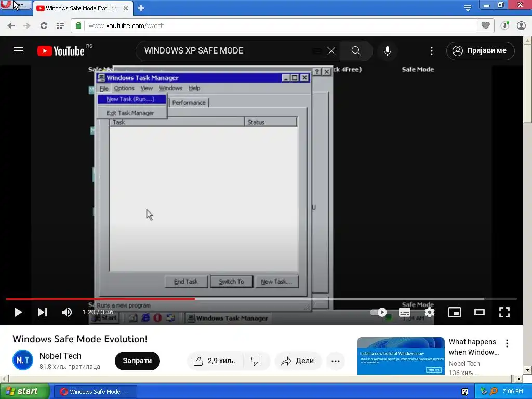Open YouTube hamburger guide menu
Screen dimensions: 532x399
(x=19, y=51)
